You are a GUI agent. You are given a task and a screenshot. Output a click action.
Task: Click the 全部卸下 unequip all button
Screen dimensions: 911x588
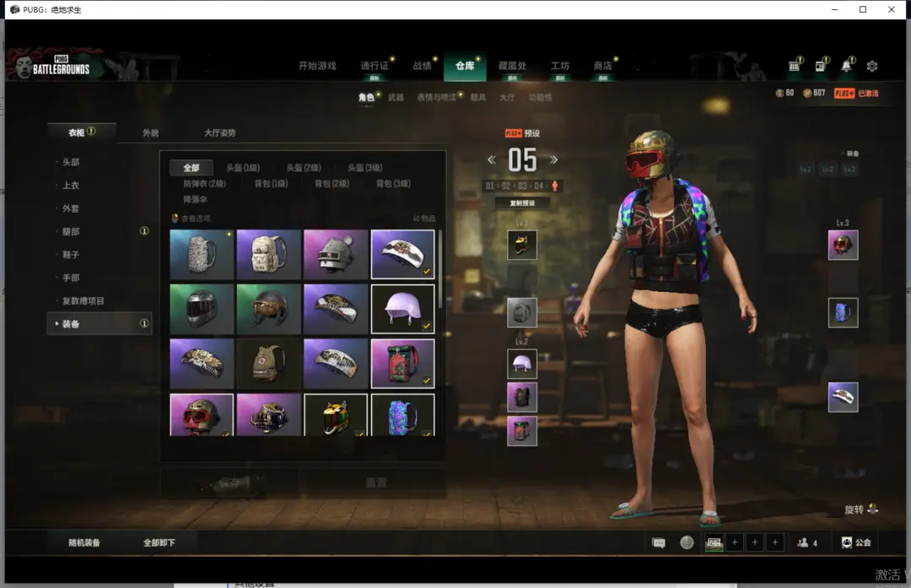point(159,542)
